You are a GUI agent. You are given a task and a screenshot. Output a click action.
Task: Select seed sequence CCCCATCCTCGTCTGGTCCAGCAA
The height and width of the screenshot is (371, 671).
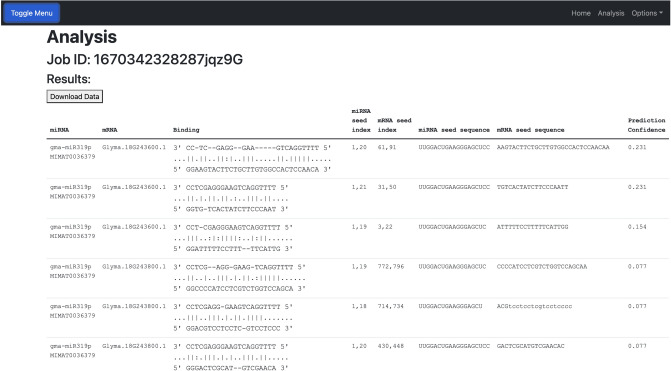click(542, 267)
